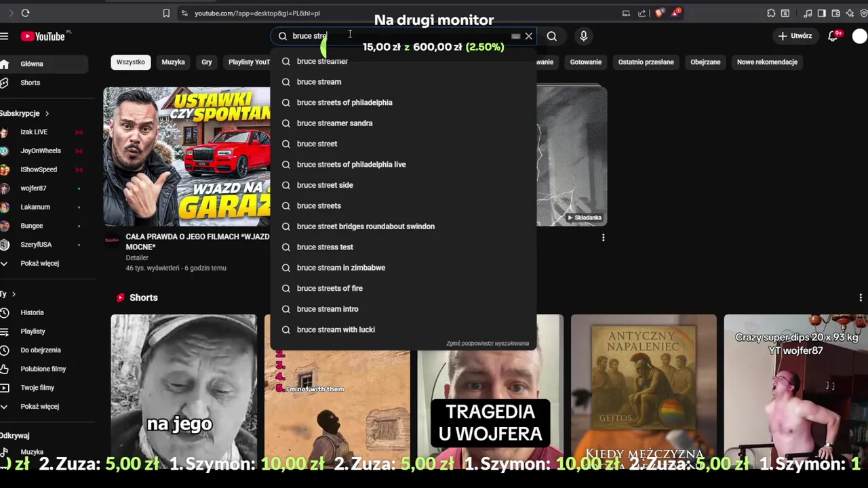Viewport: 868px width, 488px height.
Task: Click the share page icon in address bar
Action: [x=642, y=13]
